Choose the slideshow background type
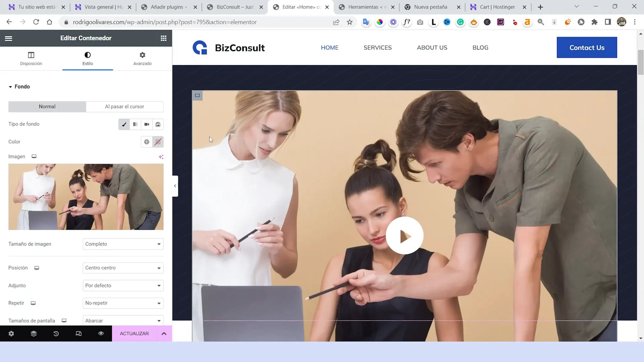Screen dimensions: 644x362 coord(158,124)
